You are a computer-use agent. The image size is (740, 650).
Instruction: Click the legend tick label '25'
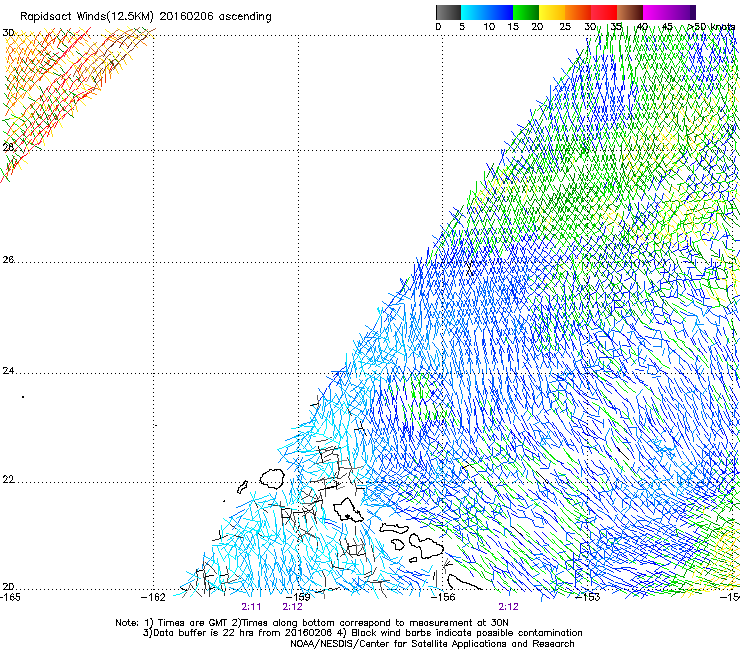pyautogui.click(x=565, y=26)
